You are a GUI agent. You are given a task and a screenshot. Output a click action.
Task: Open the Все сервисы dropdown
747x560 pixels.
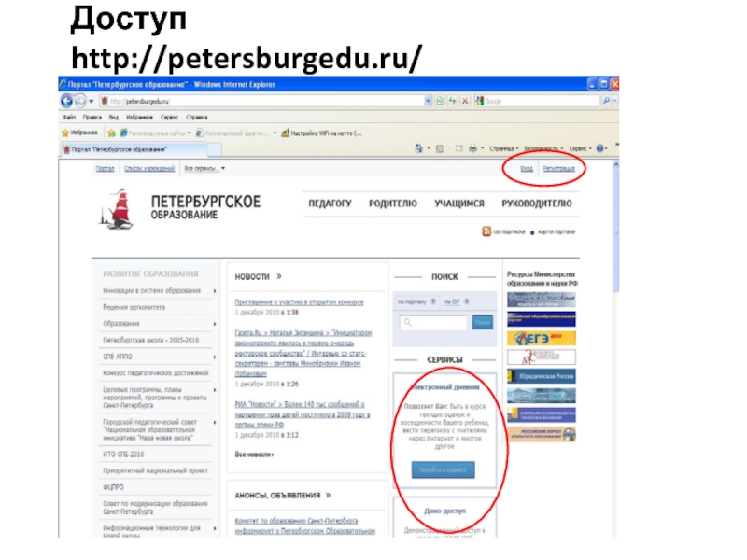204,169
